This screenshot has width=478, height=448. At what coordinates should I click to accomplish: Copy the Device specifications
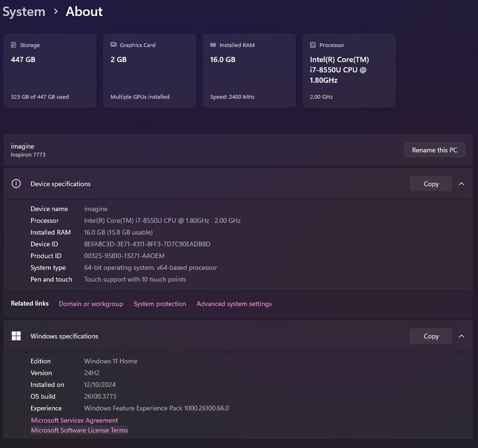(431, 184)
